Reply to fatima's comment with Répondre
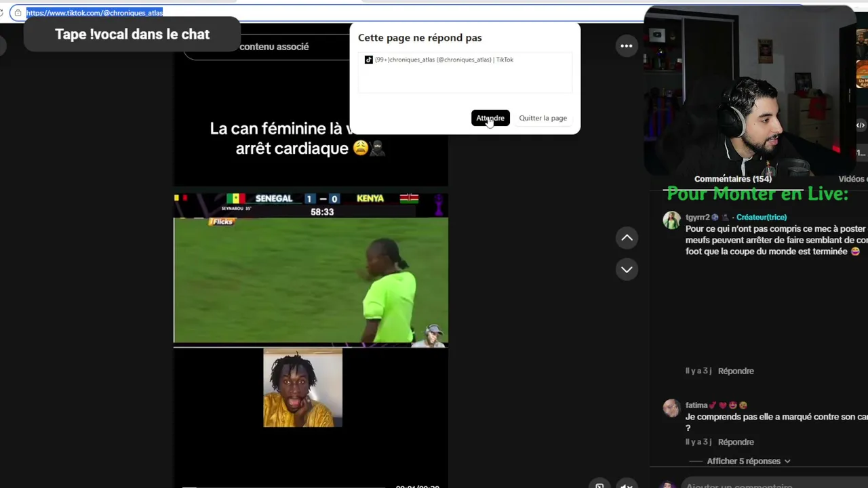 pyautogui.click(x=736, y=442)
